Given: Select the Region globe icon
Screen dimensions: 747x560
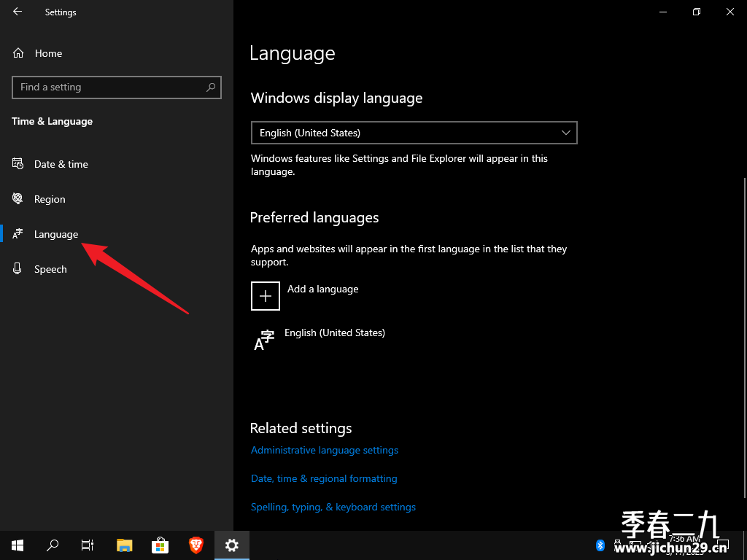Looking at the screenshot, I should [18, 198].
